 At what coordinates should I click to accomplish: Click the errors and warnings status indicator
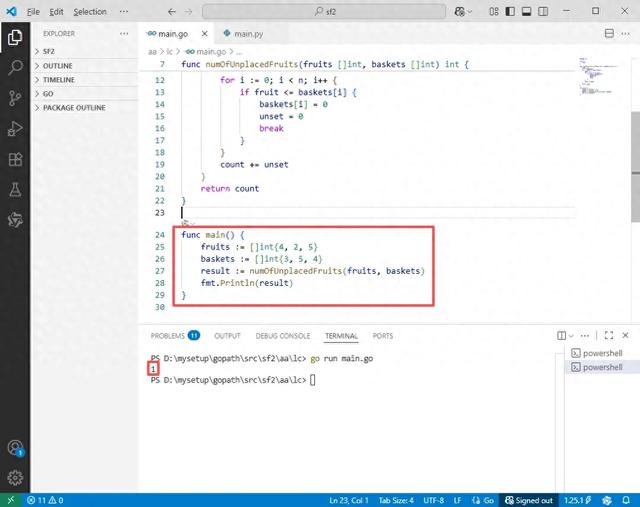point(45,500)
